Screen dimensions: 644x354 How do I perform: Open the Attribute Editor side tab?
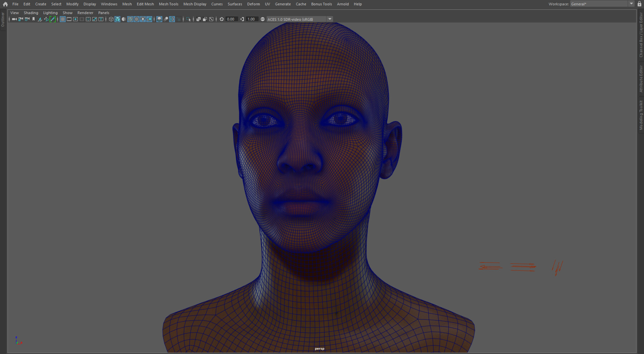[641, 78]
